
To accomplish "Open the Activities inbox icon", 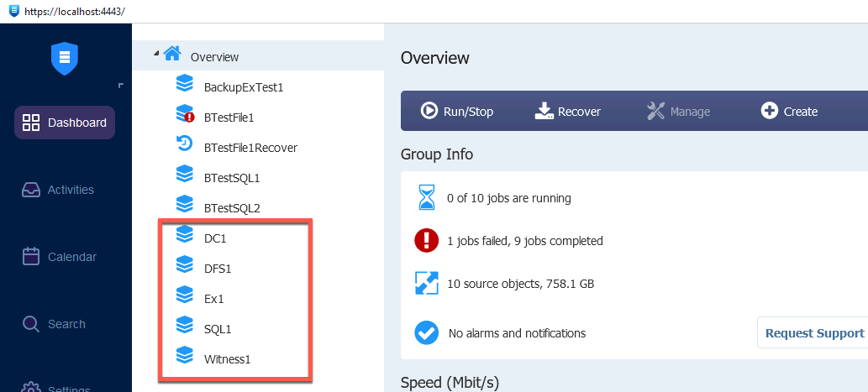I will tap(31, 190).
